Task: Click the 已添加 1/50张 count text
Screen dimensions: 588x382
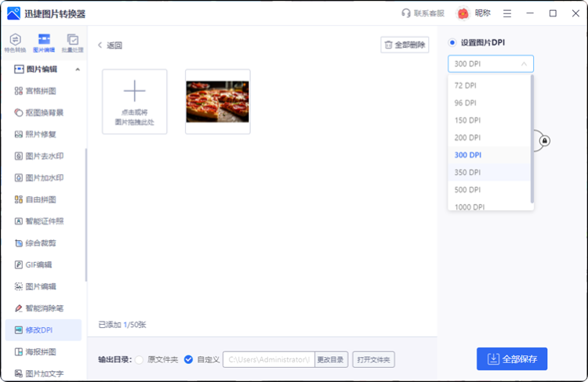Action: [122, 325]
